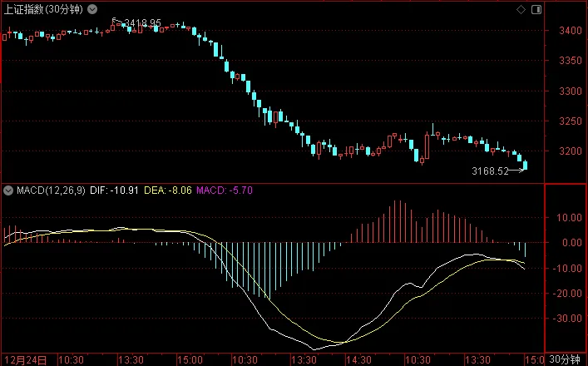Image resolution: width=588 pixels, height=366 pixels.
Task: Click the 14:30 label on the time axis
Action: tap(356, 359)
